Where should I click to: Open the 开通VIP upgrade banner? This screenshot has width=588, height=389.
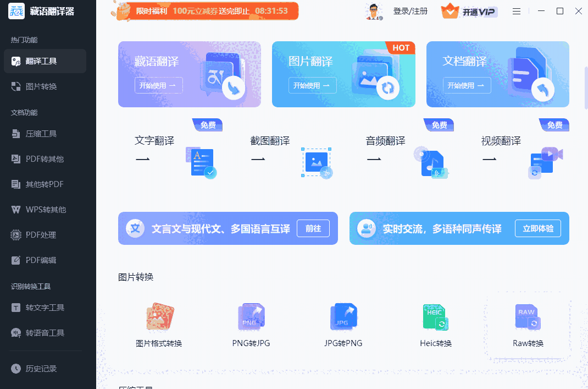click(x=470, y=10)
